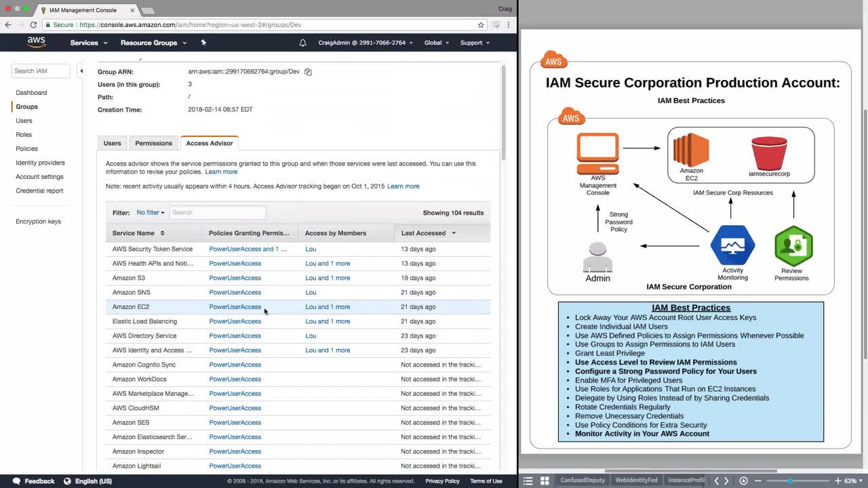Click the Review Permissions diagram icon
This screenshot has height=488, width=868.
[x=793, y=246]
